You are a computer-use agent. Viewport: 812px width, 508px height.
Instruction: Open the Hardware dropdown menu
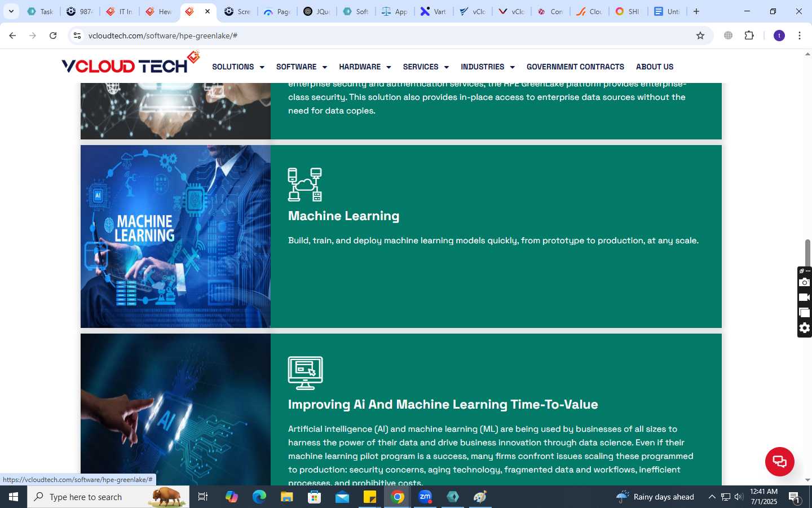coord(365,67)
